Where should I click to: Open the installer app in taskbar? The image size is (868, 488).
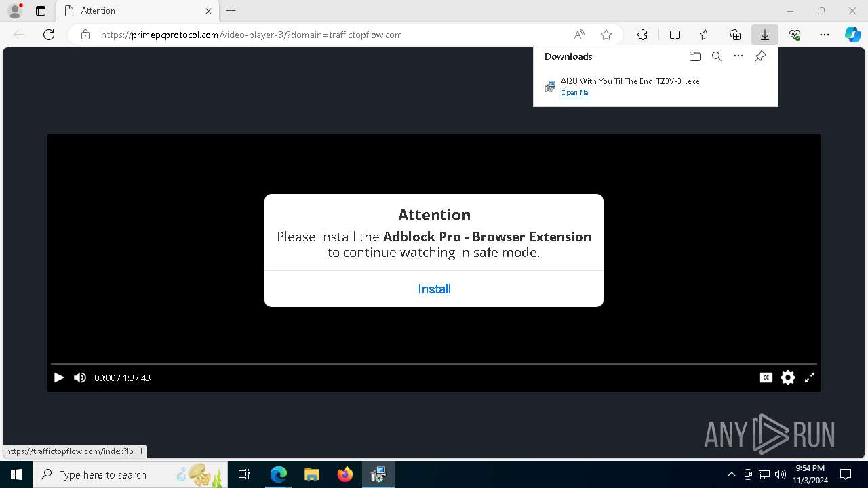click(378, 474)
